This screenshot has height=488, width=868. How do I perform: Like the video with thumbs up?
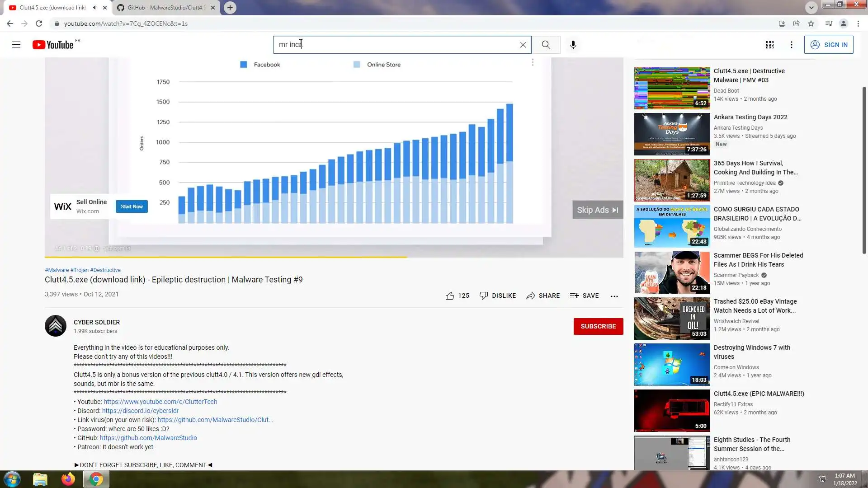(x=450, y=296)
